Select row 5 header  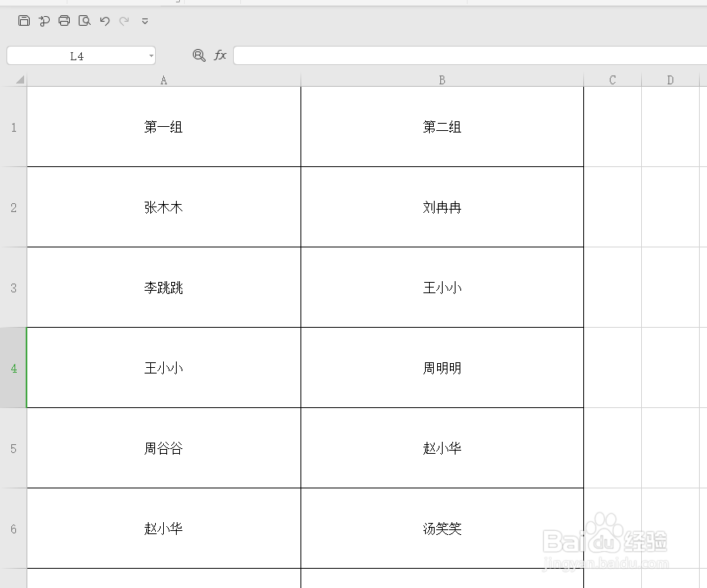click(x=14, y=448)
